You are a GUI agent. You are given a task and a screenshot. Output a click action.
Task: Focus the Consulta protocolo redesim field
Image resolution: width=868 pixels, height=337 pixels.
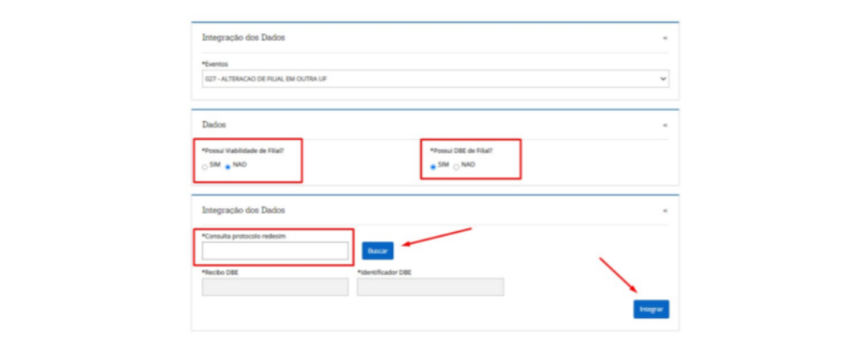click(x=275, y=250)
